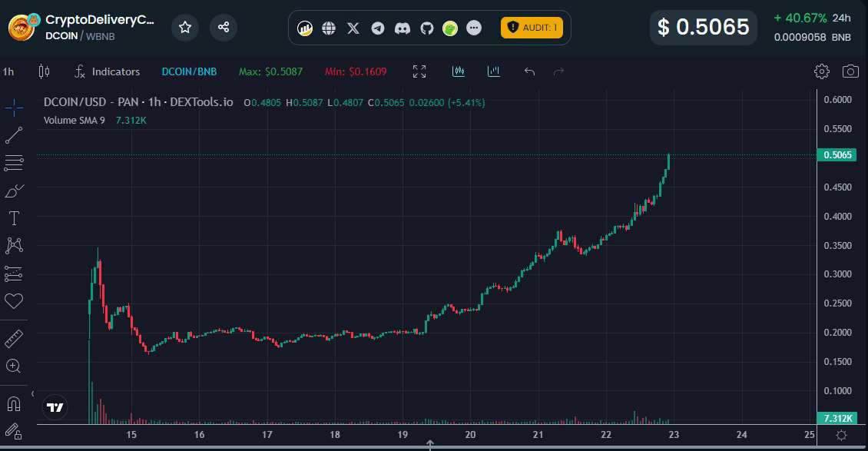Toggle magnet mode for drawings
The width and height of the screenshot is (868, 451).
point(14,403)
